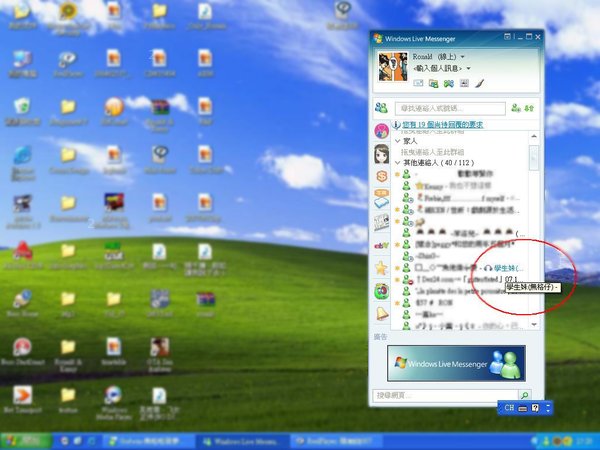Click the picture icon beside the paintbrush
Screen dimensions: 600x450
[x=464, y=83]
